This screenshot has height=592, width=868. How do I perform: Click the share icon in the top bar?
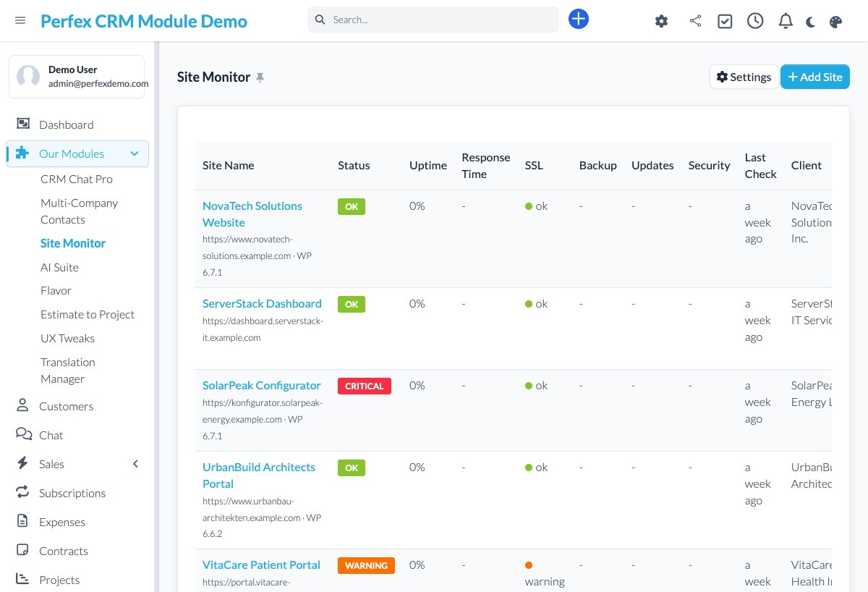click(695, 21)
